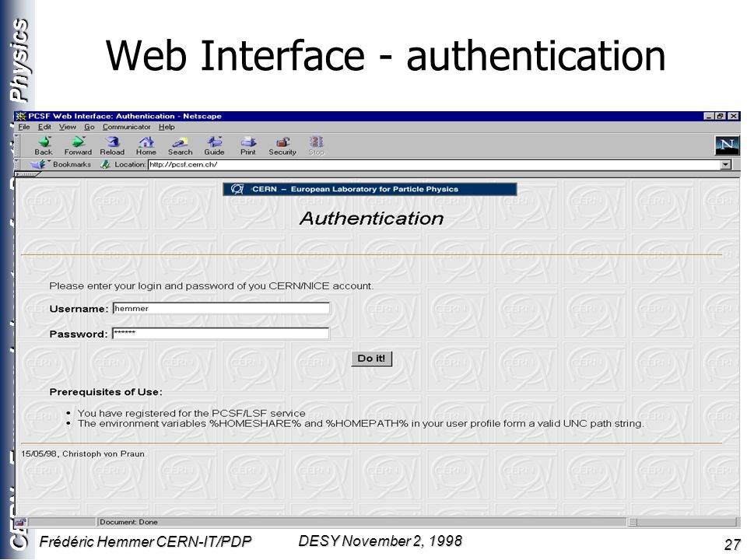Collapse the toolbar with the handle tab
Image resolution: width=747 pixels, height=560 pixels.
coord(26,175)
